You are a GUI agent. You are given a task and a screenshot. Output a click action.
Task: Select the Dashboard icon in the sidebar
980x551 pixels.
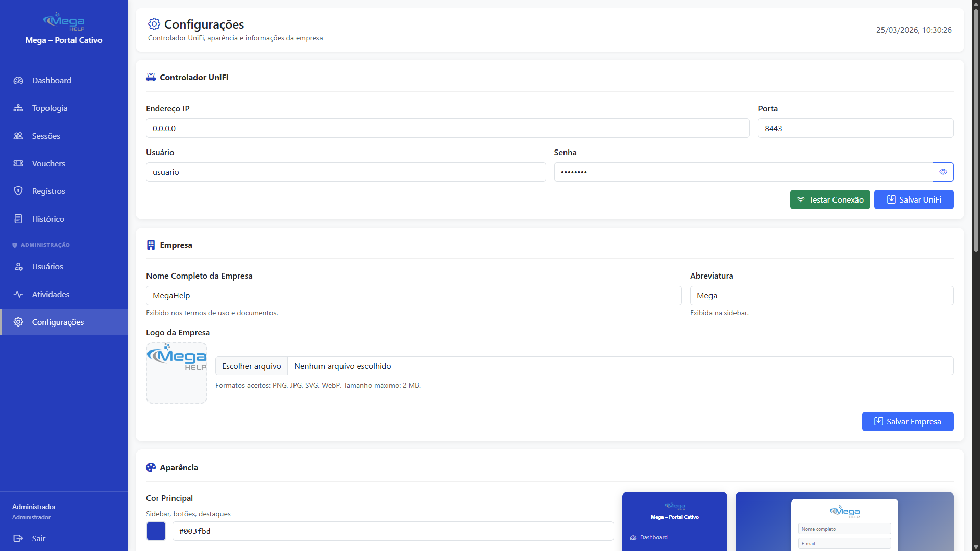coord(18,80)
